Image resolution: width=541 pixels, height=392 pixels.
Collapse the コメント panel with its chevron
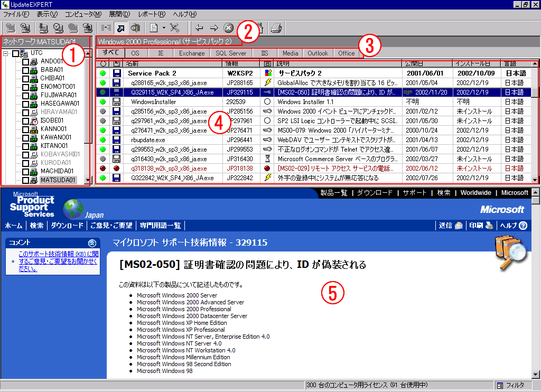pyautogui.click(x=92, y=243)
